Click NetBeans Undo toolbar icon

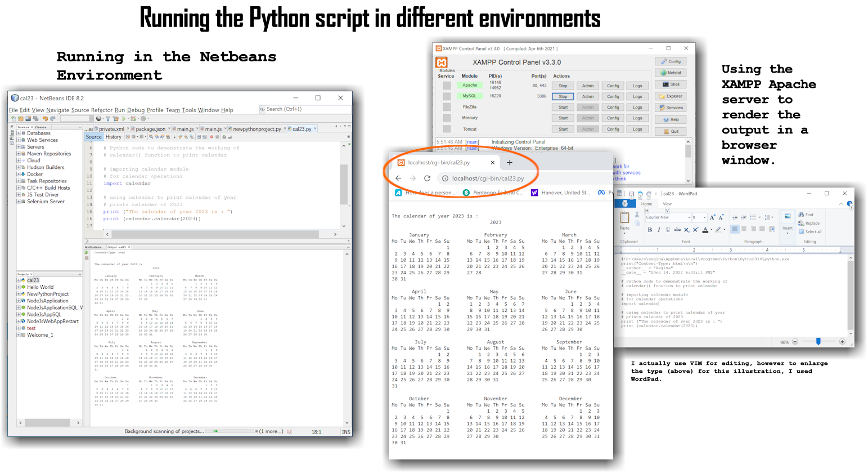point(45,118)
